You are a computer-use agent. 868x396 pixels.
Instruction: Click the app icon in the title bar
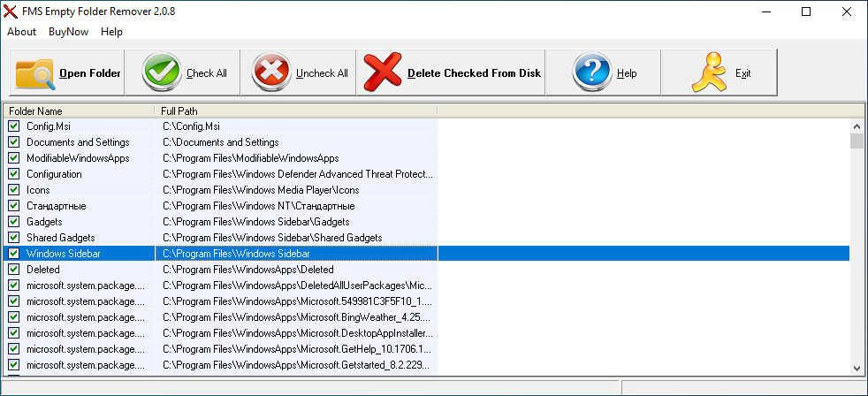[x=11, y=11]
